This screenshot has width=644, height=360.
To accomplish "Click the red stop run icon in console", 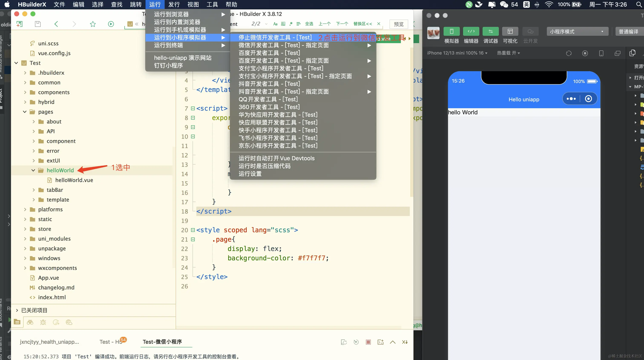I will pos(368,342).
